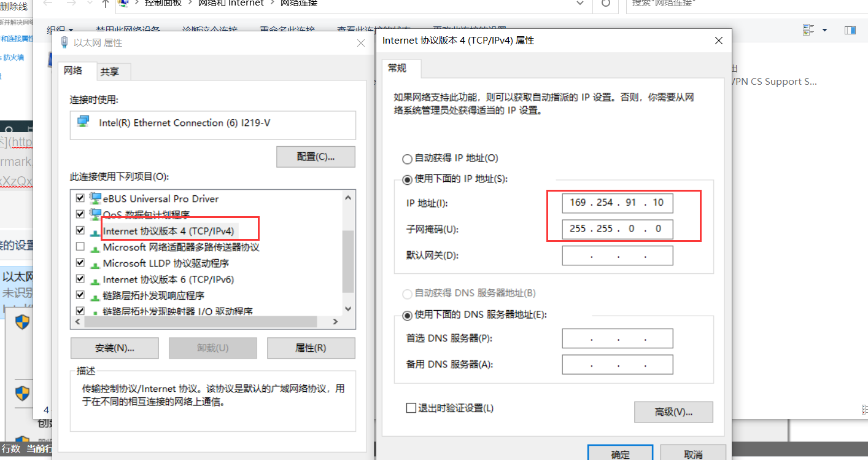Enable Microsoft 网络适配器多路传送器协议
Viewport: 868px width, 460px height.
[x=80, y=246]
